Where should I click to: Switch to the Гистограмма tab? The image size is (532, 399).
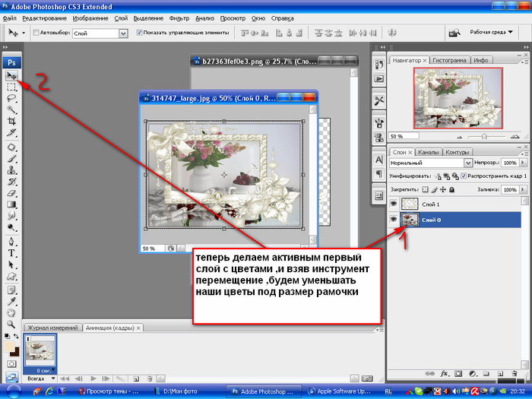click(449, 60)
